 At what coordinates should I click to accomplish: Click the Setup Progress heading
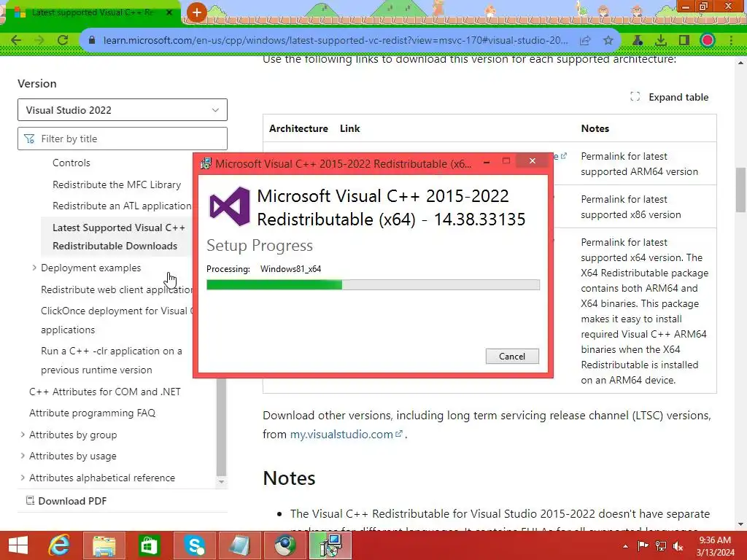pos(260,245)
